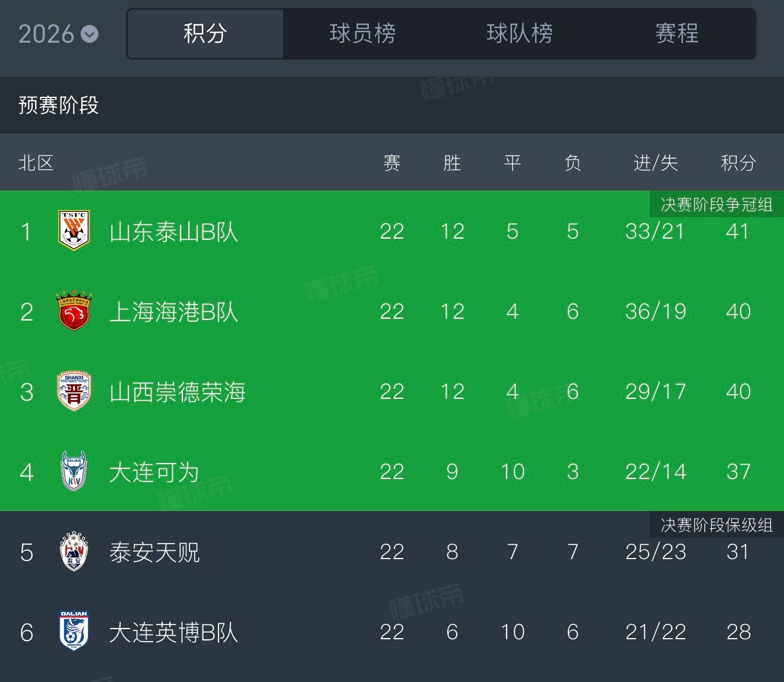Click the chevron icon beside 2026
The height and width of the screenshot is (682, 784).
[90, 34]
